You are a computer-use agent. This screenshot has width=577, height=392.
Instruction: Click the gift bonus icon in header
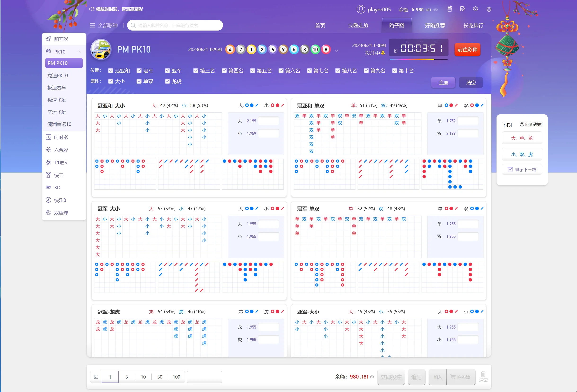click(450, 9)
